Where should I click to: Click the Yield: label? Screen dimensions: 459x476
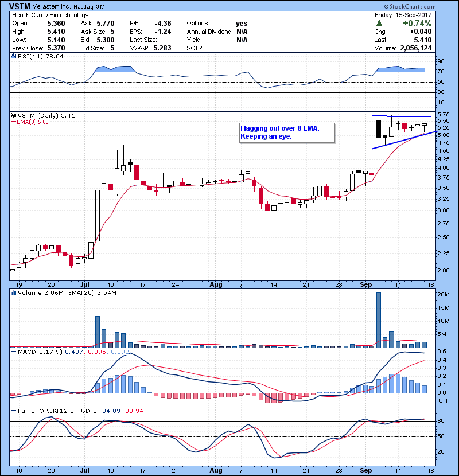pos(195,40)
